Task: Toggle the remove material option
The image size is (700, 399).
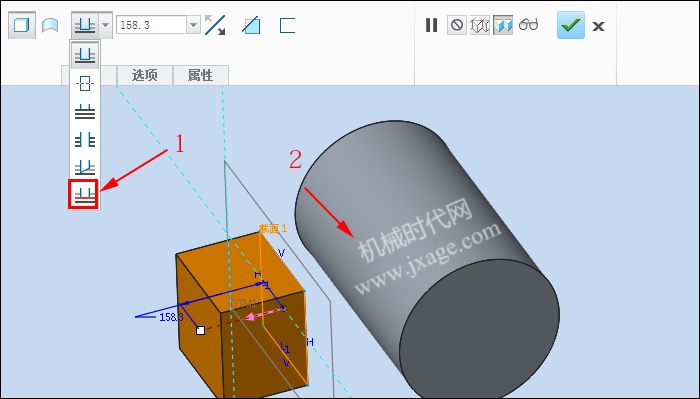Action: 251,25
